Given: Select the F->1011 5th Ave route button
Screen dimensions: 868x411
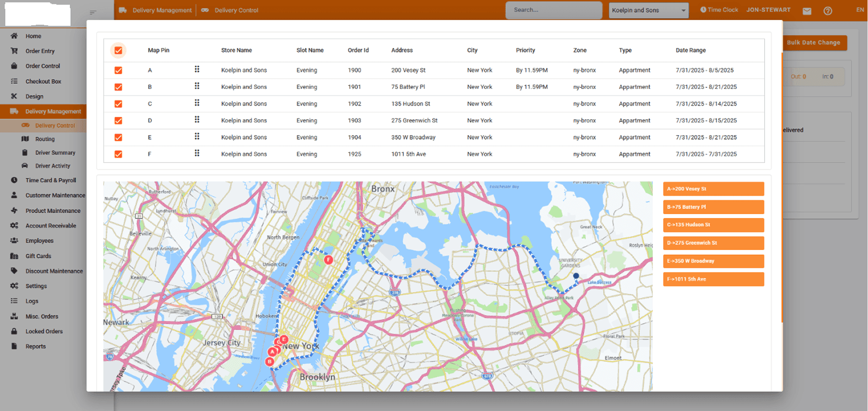Looking at the screenshot, I should [x=713, y=279].
